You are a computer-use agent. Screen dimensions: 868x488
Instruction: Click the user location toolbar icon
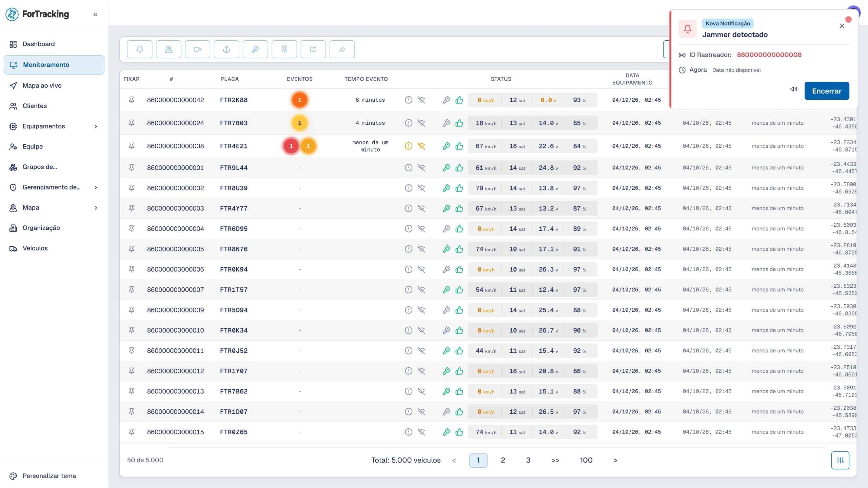click(169, 49)
